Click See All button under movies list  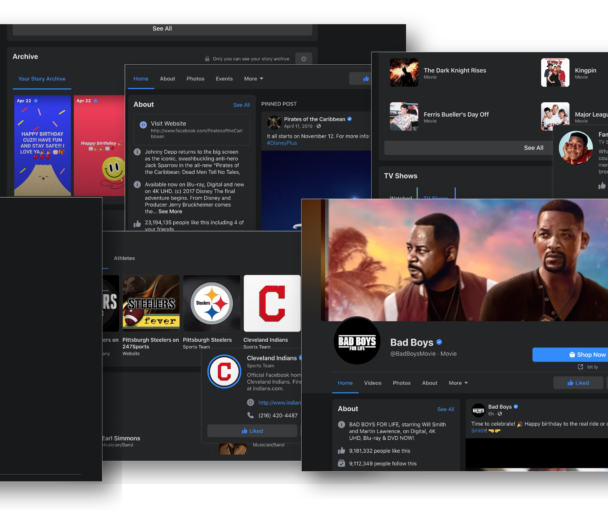[468, 148]
